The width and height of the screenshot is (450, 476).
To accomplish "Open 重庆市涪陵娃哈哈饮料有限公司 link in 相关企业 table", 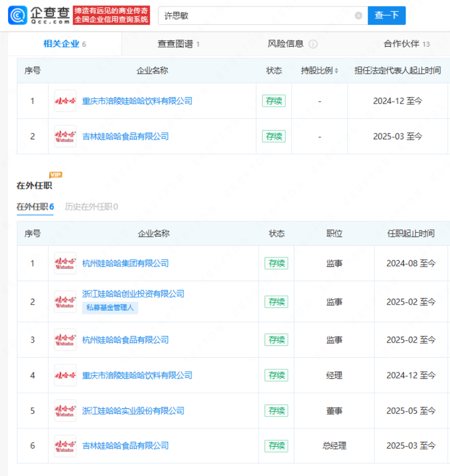I will click(x=137, y=101).
